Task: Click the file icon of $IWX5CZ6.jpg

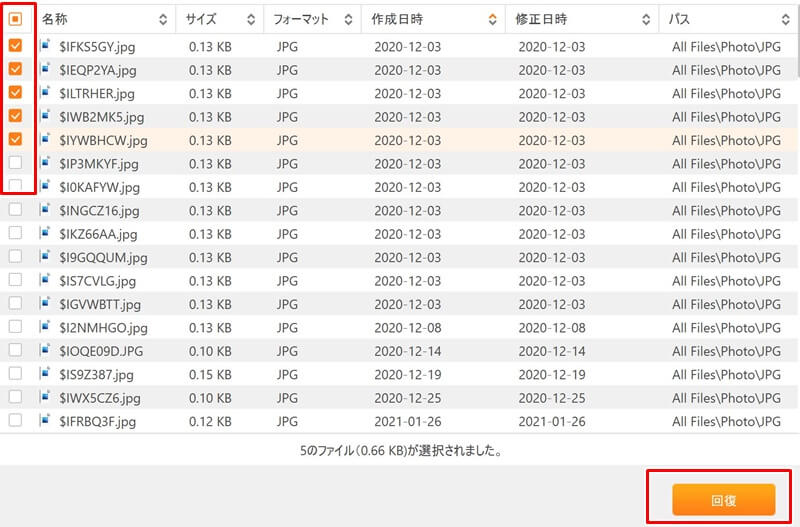Action: 46,397
